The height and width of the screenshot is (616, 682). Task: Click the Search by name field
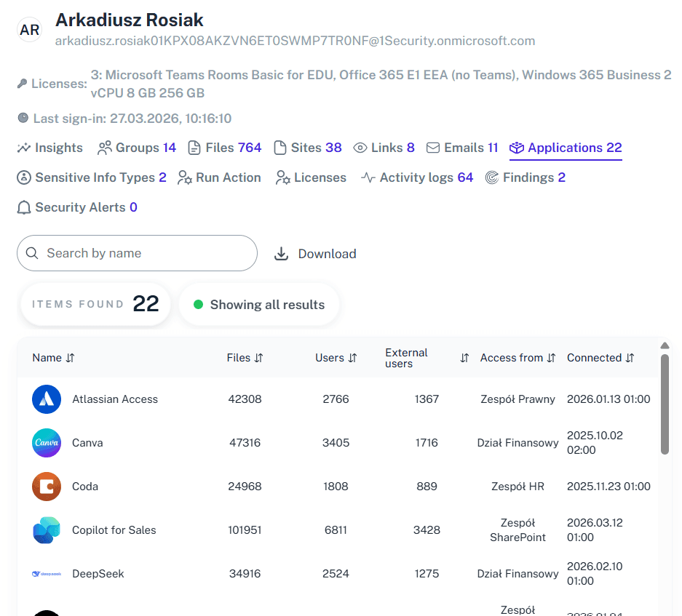tap(137, 253)
